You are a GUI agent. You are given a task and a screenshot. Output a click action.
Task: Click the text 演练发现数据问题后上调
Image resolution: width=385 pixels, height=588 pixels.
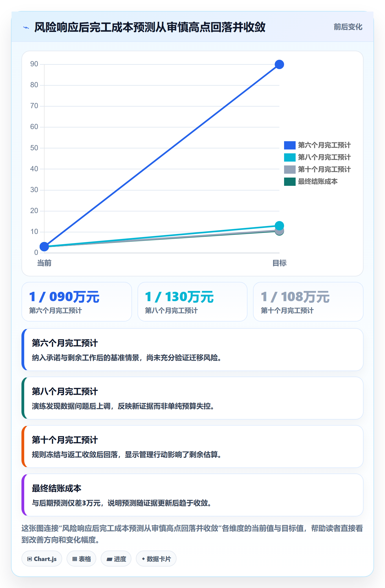click(x=71, y=406)
